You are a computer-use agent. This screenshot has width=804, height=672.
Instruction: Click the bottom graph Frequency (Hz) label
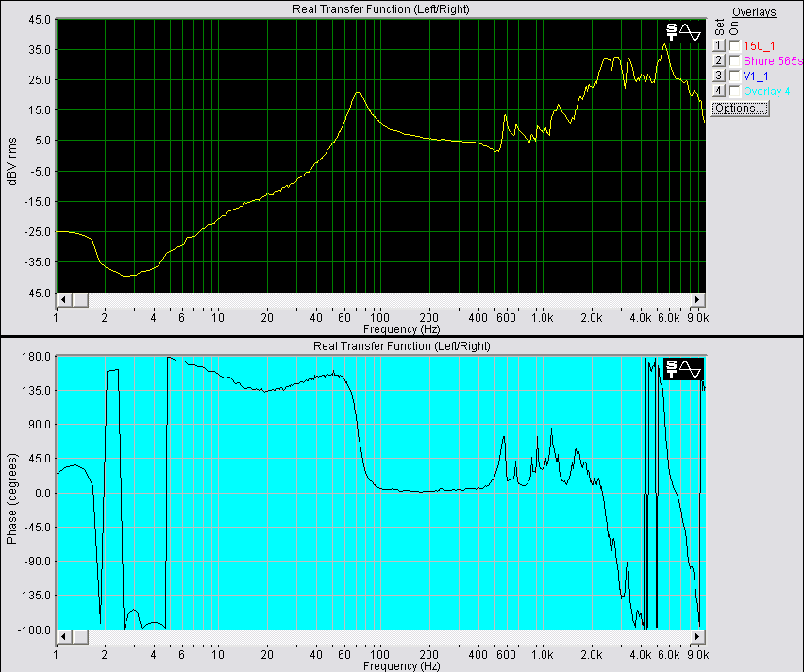pyautogui.click(x=401, y=665)
